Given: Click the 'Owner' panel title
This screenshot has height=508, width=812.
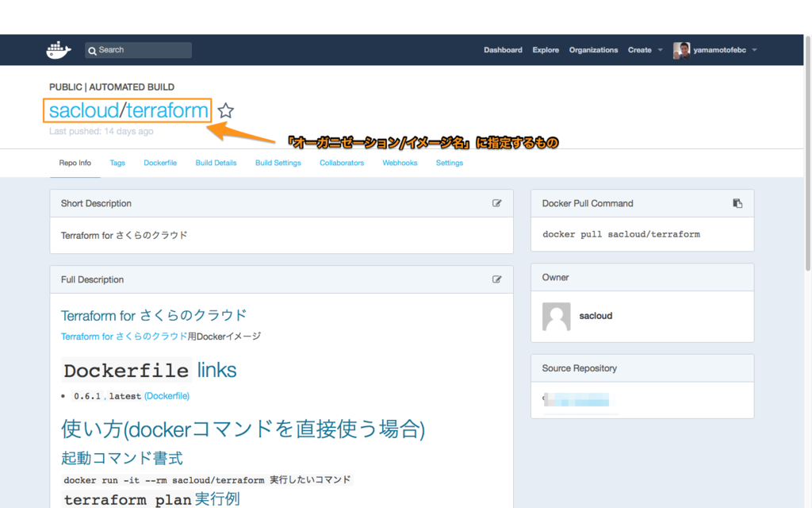Looking at the screenshot, I should 555,277.
